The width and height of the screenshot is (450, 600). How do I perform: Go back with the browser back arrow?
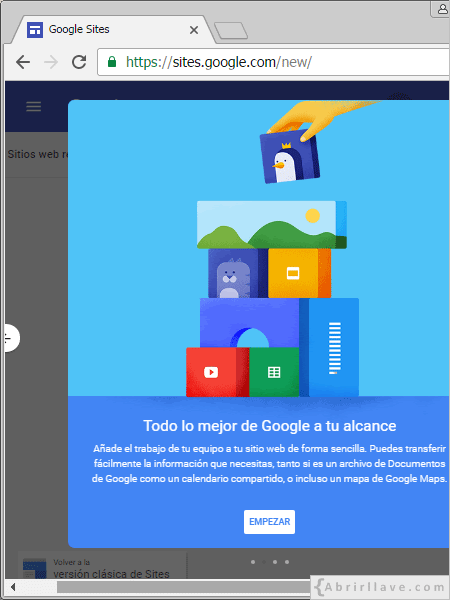pos(23,62)
